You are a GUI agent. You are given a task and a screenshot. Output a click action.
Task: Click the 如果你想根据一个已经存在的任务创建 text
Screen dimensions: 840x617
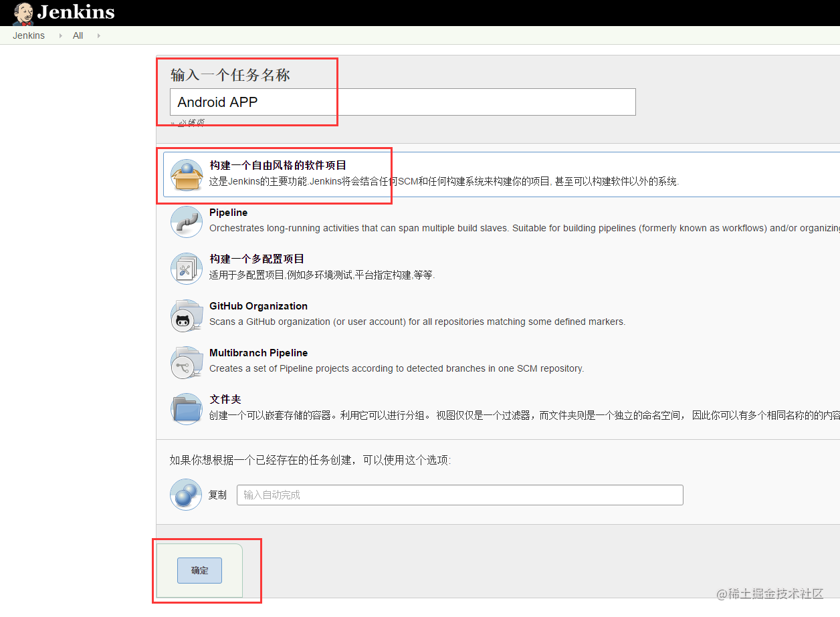click(x=310, y=460)
